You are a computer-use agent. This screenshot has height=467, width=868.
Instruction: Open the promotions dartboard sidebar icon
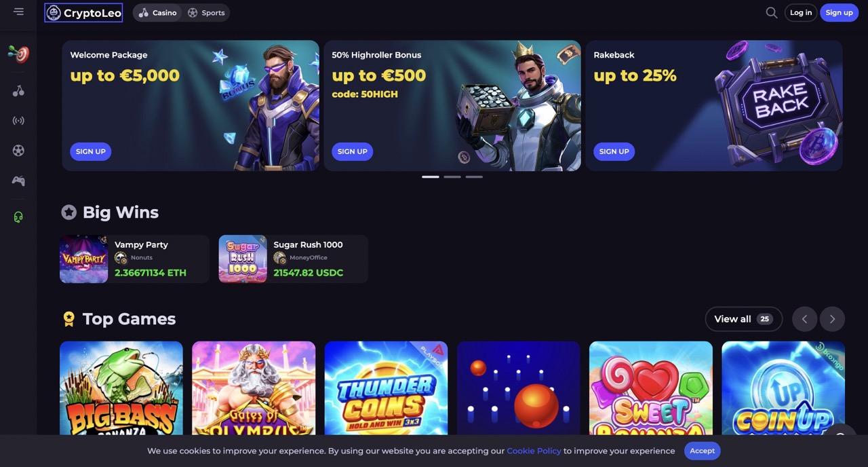18,54
